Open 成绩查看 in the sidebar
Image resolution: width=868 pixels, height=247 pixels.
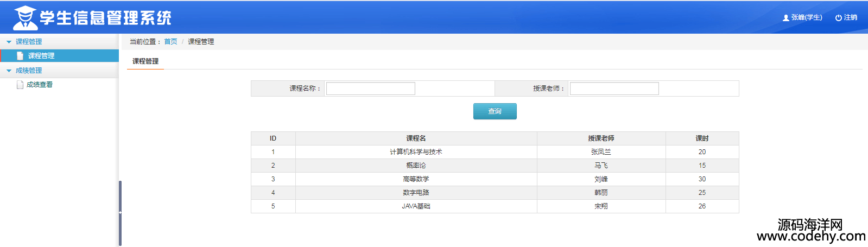[40, 85]
